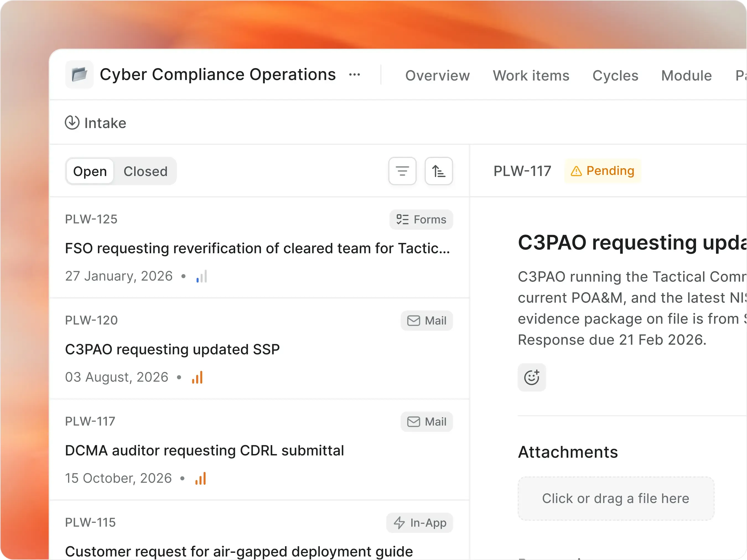Click the Intake circle-arrow icon

(x=72, y=123)
